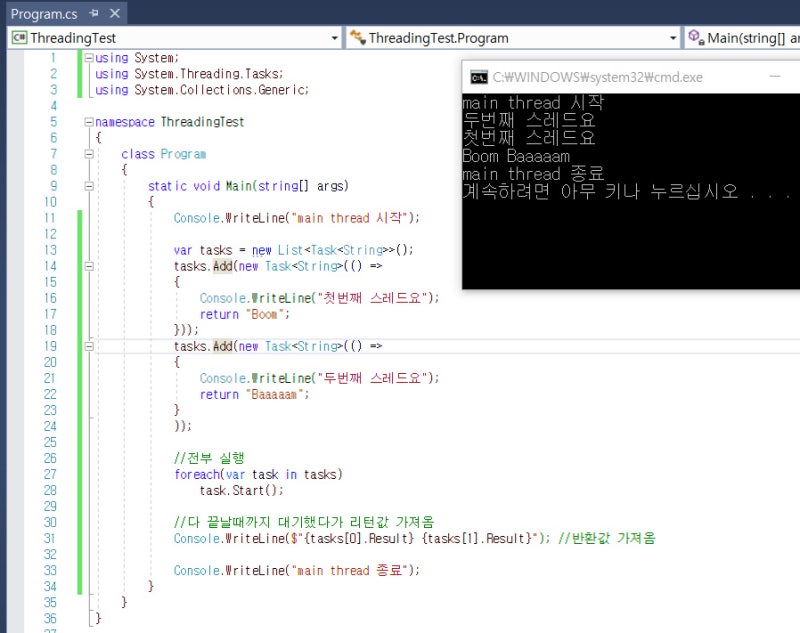Collapse the using directives block
The width and height of the screenshot is (800, 633).
coord(89,58)
